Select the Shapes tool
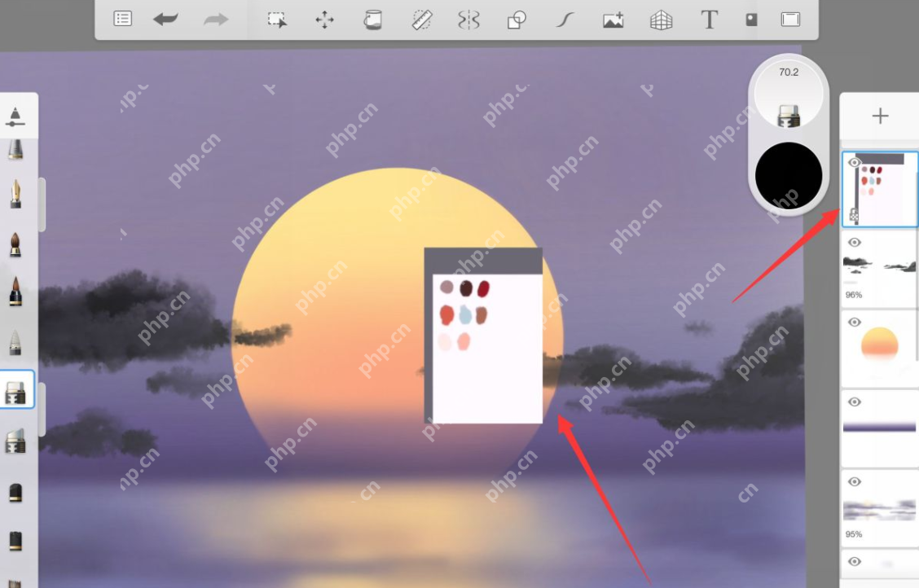919x588 pixels. (515, 19)
